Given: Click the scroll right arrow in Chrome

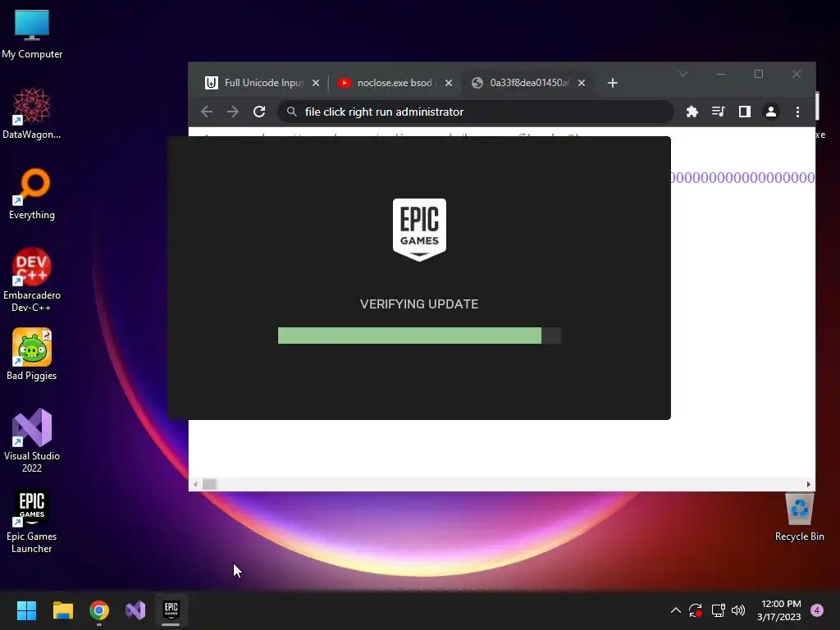Looking at the screenshot, I should (808, 484).
